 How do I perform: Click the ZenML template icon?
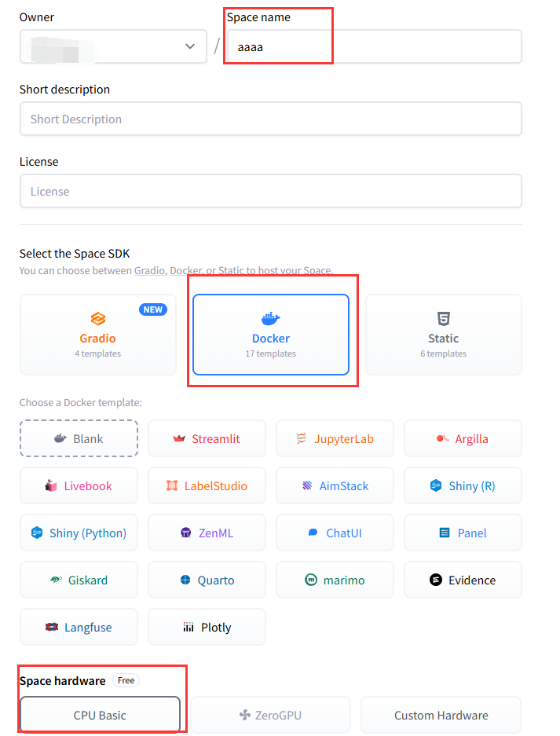186,533
